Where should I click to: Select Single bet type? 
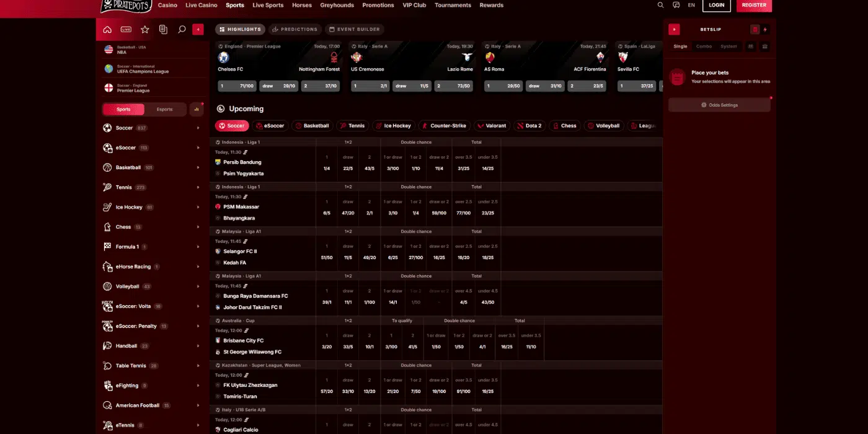(x=680, y=46)
